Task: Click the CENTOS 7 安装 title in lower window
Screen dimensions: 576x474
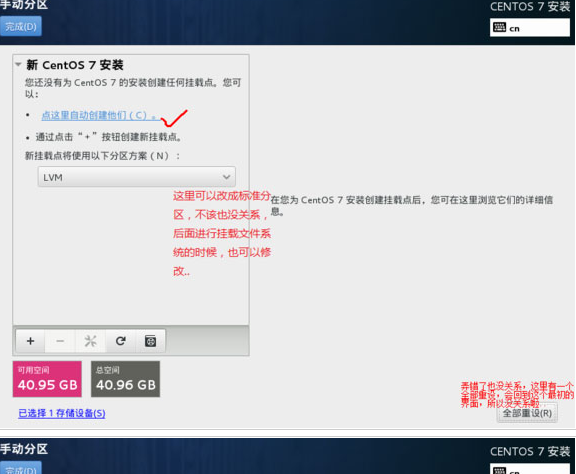Action: point(530,451)
